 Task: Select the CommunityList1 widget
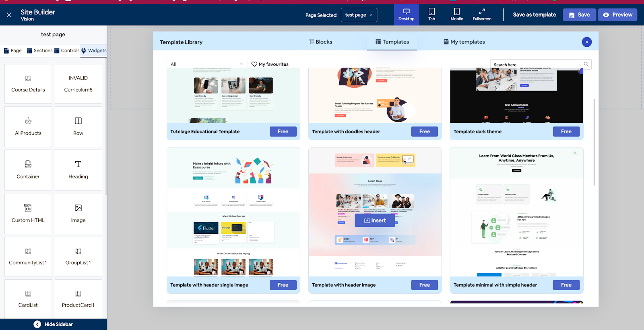(28, 257)
